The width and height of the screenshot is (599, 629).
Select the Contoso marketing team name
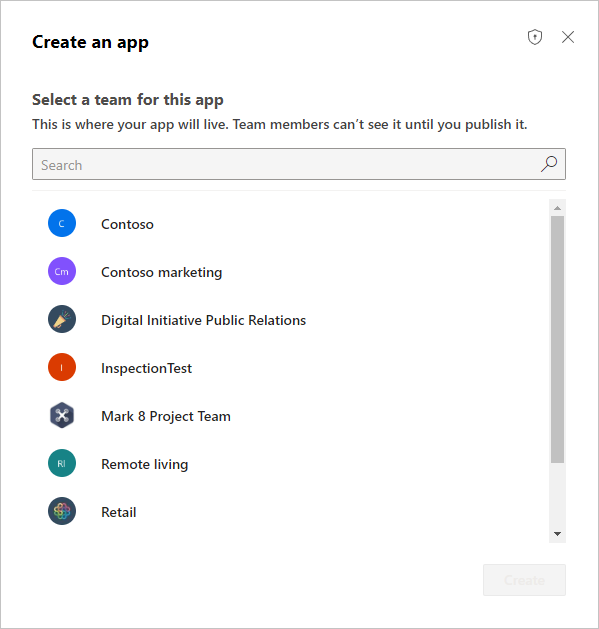coord(161,272)
